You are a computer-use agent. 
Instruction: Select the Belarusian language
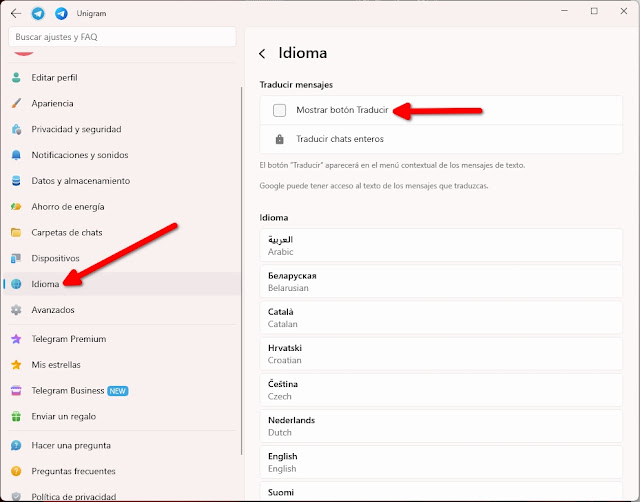pyautogui.click(x=441, y=282)
